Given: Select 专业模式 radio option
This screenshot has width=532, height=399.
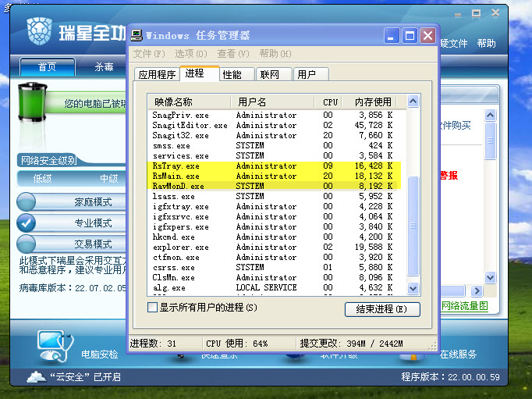Looking at the screenshot, I should click(x=26, y=223).
